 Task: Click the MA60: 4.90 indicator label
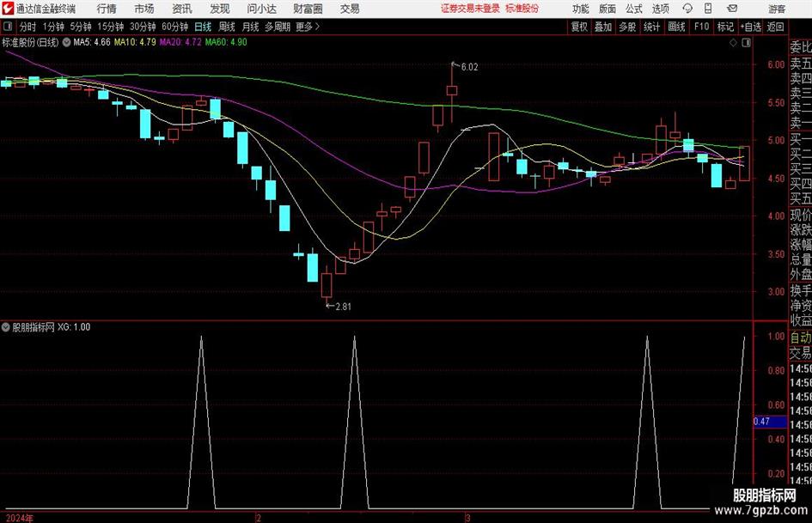pos(226,42)
